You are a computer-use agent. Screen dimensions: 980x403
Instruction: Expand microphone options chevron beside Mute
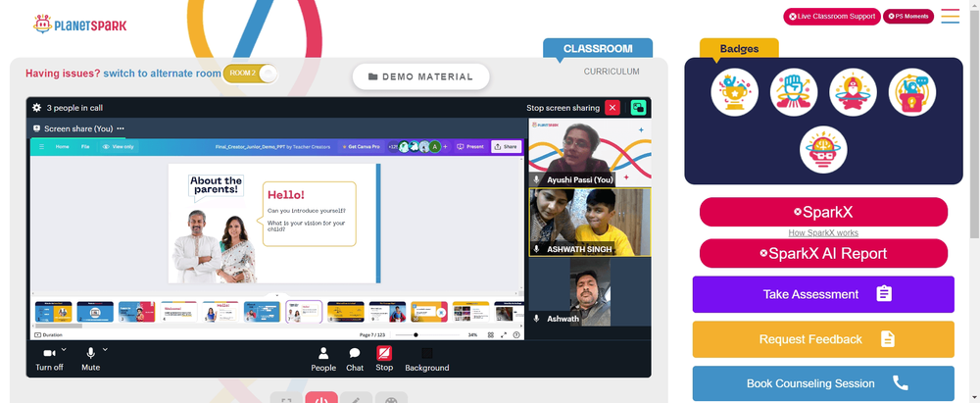(x=105, y=349)
